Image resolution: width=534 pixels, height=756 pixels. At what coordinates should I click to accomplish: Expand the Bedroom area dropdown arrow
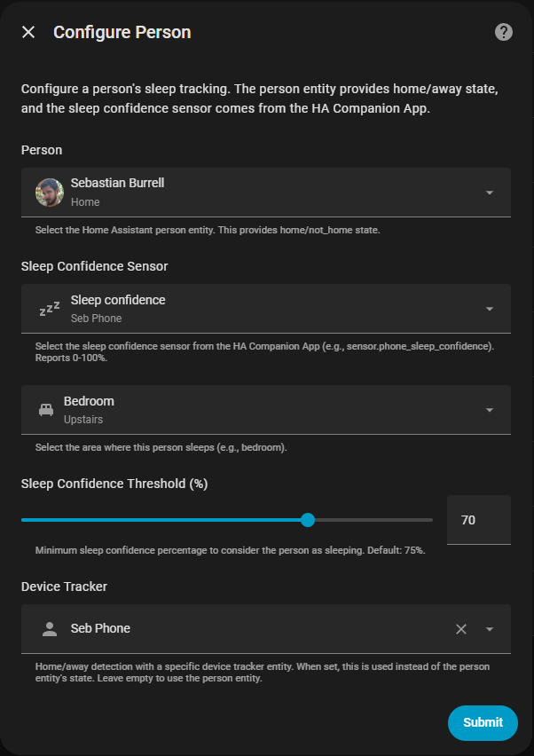click(490, 410)
